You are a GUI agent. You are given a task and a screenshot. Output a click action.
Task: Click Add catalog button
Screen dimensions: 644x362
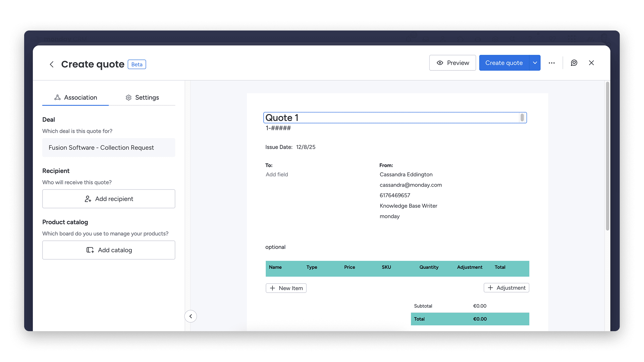point(109,250)
